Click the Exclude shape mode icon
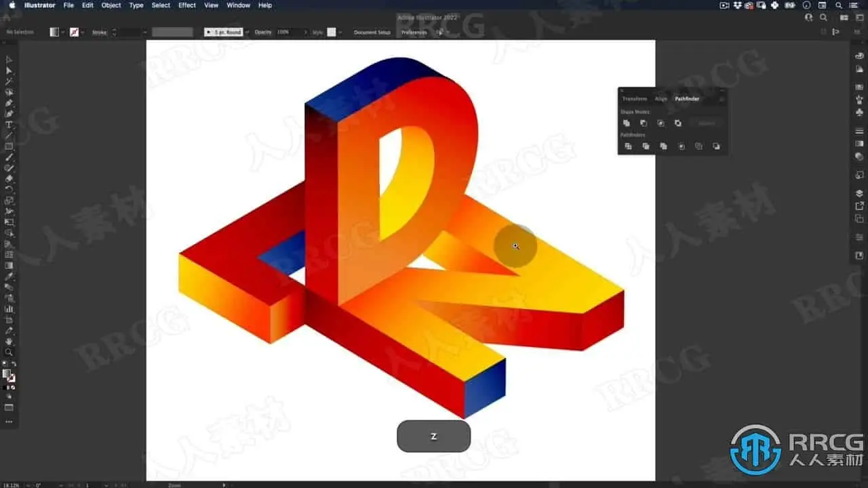This screenshot has height=488, width=868. [x=678, y=123]
